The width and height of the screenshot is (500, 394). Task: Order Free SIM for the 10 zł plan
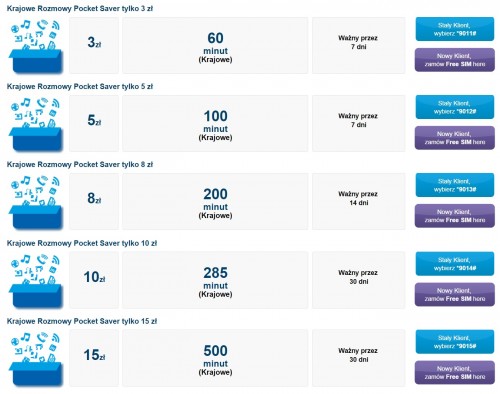click(455, 295)
